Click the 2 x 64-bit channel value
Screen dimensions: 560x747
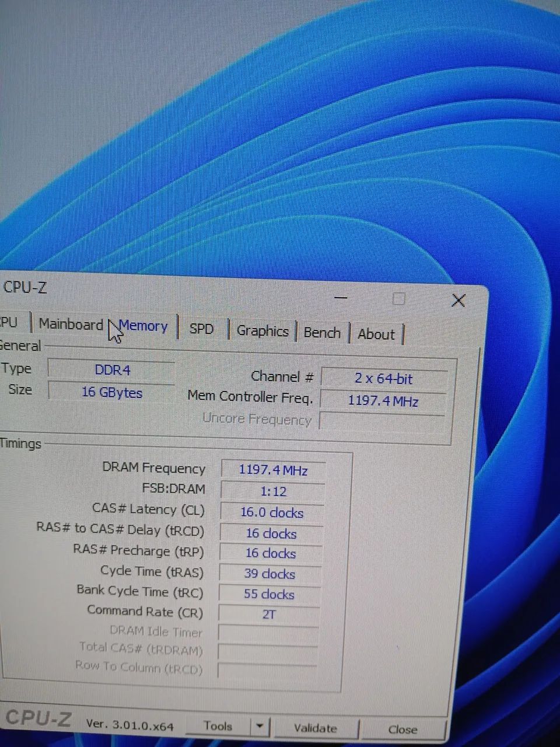coord(383,379)
